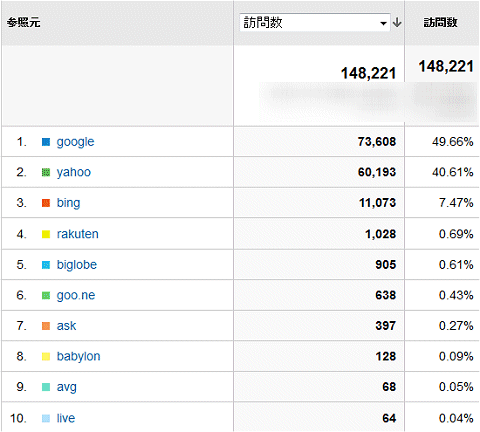Select the ask source link
This screenshot has height=432, width=480.
(x=66, y=326)
